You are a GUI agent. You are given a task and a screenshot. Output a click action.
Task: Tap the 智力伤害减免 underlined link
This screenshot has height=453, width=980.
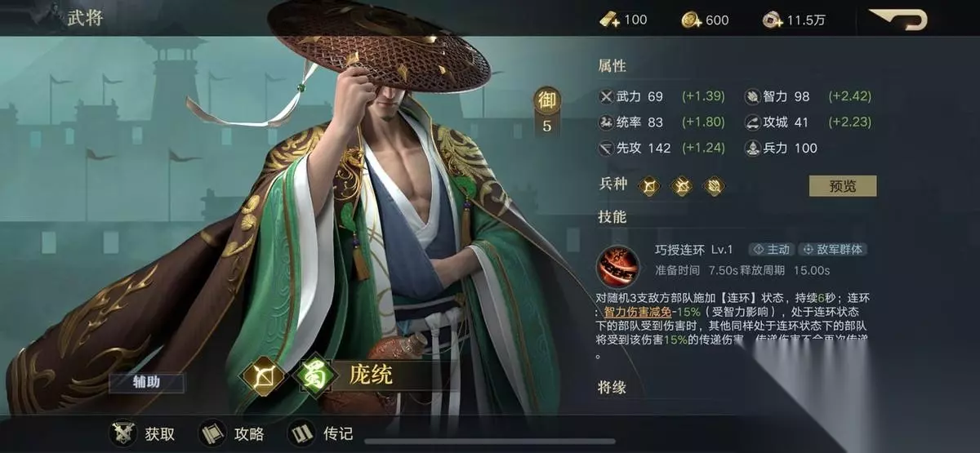(x=638, y=312)
